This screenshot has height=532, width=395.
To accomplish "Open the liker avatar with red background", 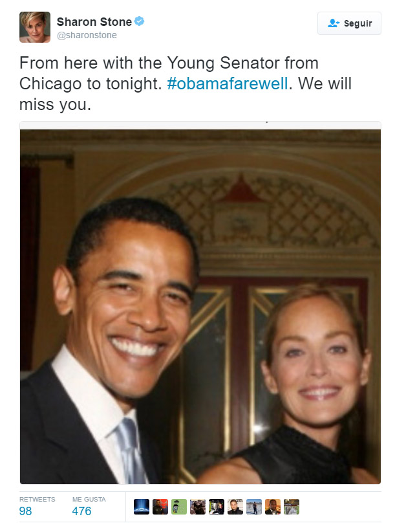I will pyautogui.click(x=160, y=507).
